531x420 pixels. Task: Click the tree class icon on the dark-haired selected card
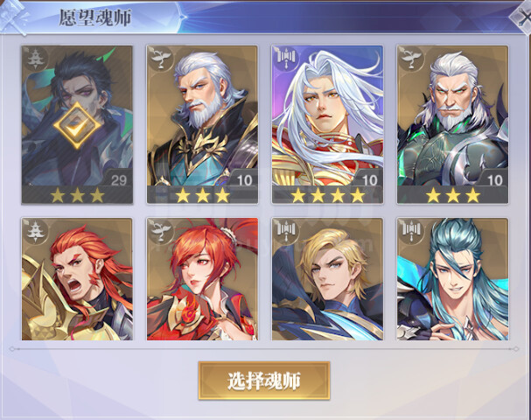[x=34, y=59]
